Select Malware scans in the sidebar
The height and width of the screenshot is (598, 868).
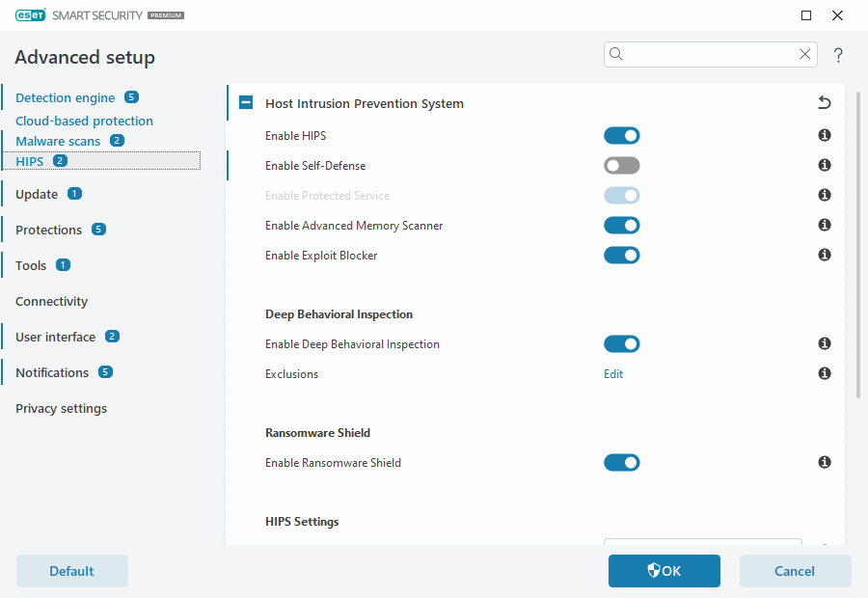[x=58, y=141]
